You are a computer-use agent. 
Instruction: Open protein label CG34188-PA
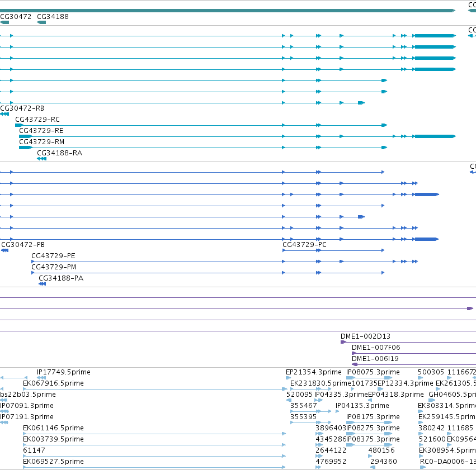tap(61, 278)
